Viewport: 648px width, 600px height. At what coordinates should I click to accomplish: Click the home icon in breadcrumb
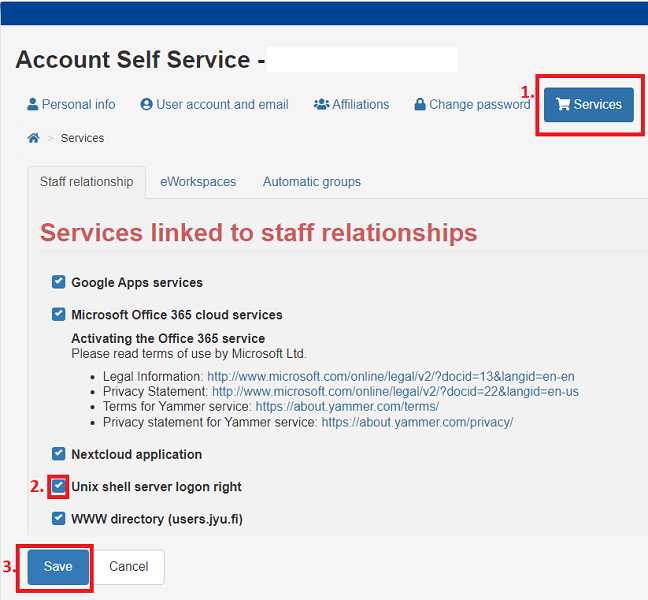tap(33, 138)
